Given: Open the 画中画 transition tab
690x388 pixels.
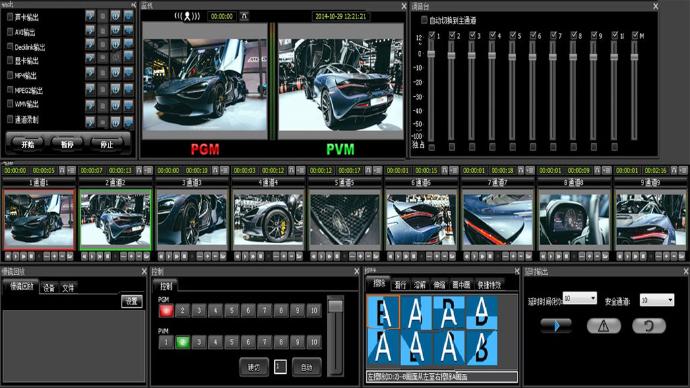Looking at the screenshot, I should 461,285.
